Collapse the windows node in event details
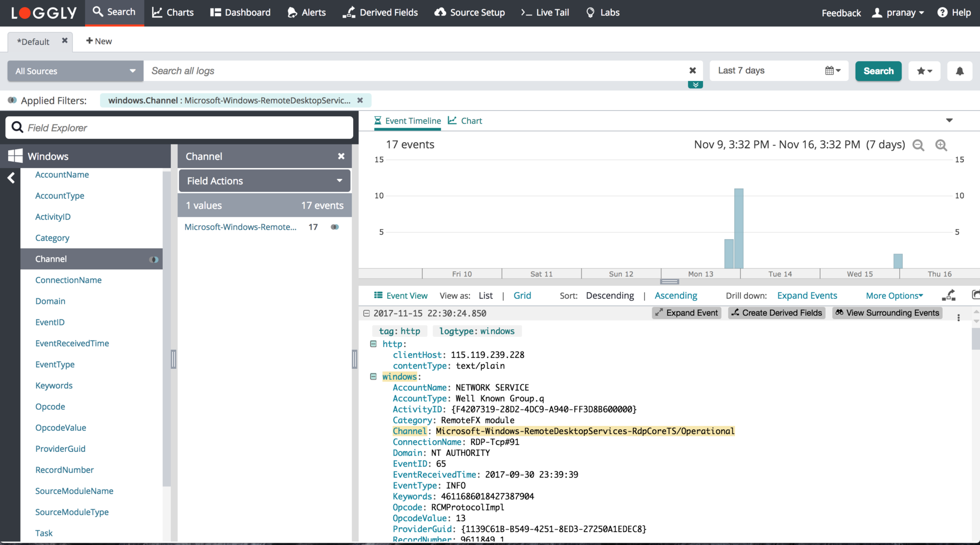 (x=373, y=377)
